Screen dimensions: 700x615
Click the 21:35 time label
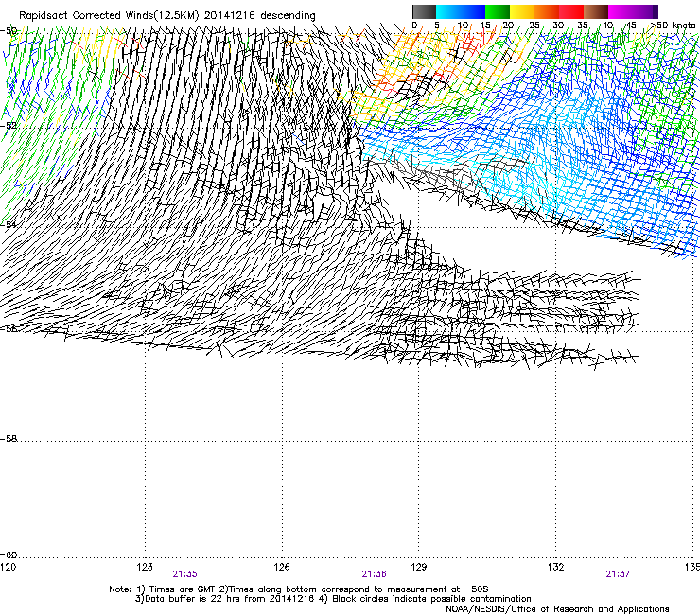click(184, 574)
